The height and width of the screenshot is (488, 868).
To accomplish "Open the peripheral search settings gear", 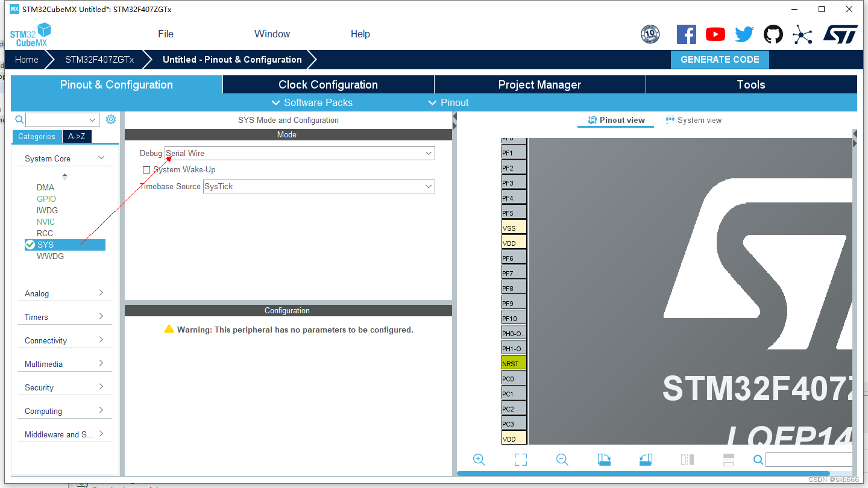I will pos(110,119).
